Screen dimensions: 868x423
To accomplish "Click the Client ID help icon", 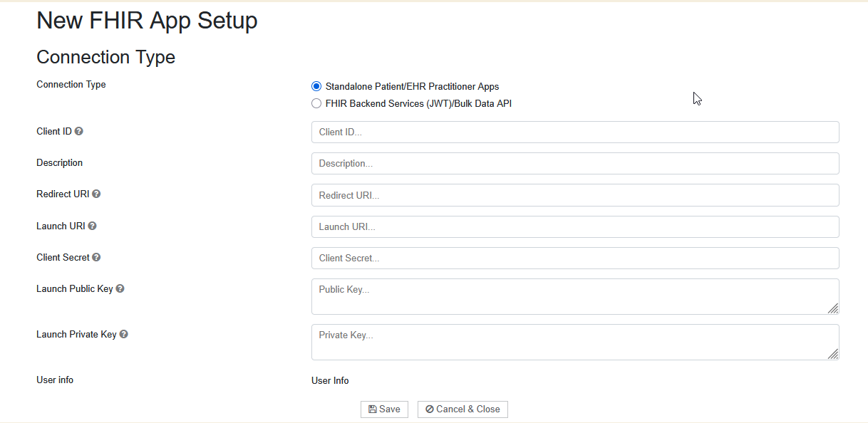I will point(79,132).
